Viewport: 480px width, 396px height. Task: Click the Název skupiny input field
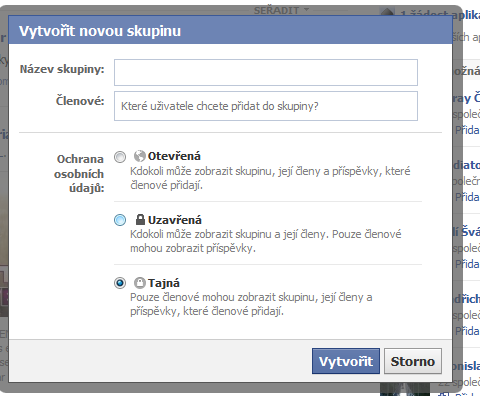click(x=266, y=72)
